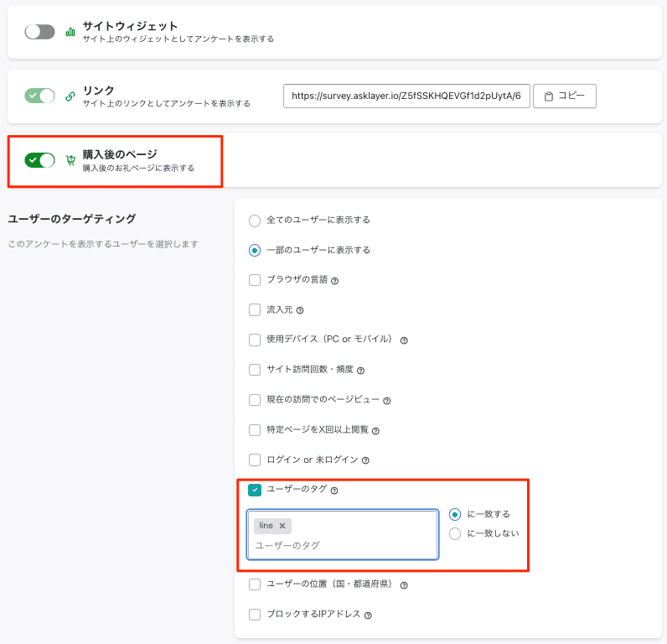The width and height of the screenshot is (667, 644).
Task: Turn off the 購入後のページ toggle
Action: pos(39,160)
